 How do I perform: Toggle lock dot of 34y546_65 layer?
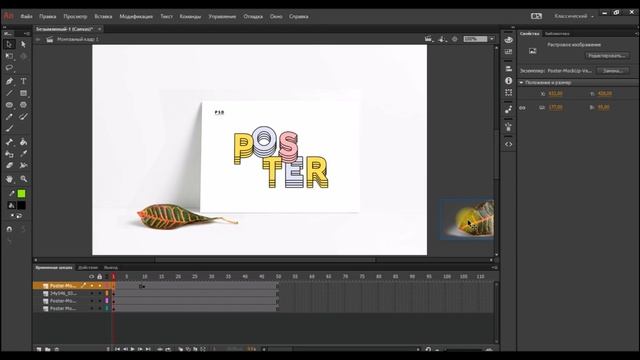click(100, 293)
